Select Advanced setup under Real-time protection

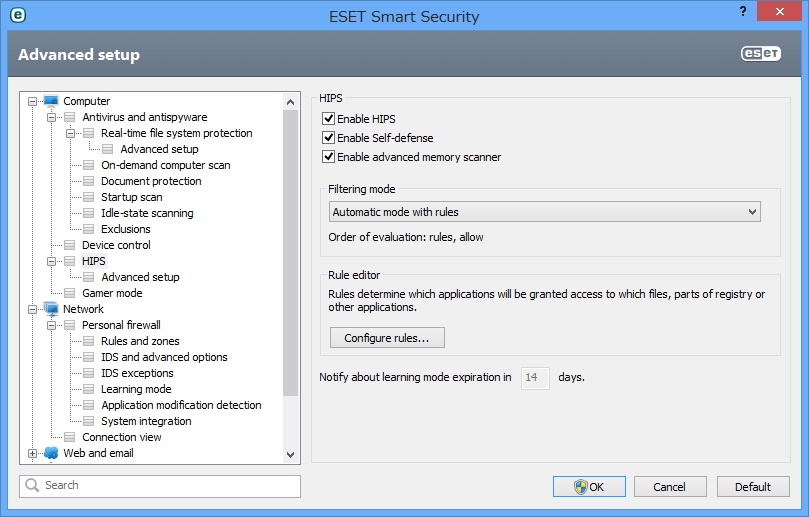159,149
